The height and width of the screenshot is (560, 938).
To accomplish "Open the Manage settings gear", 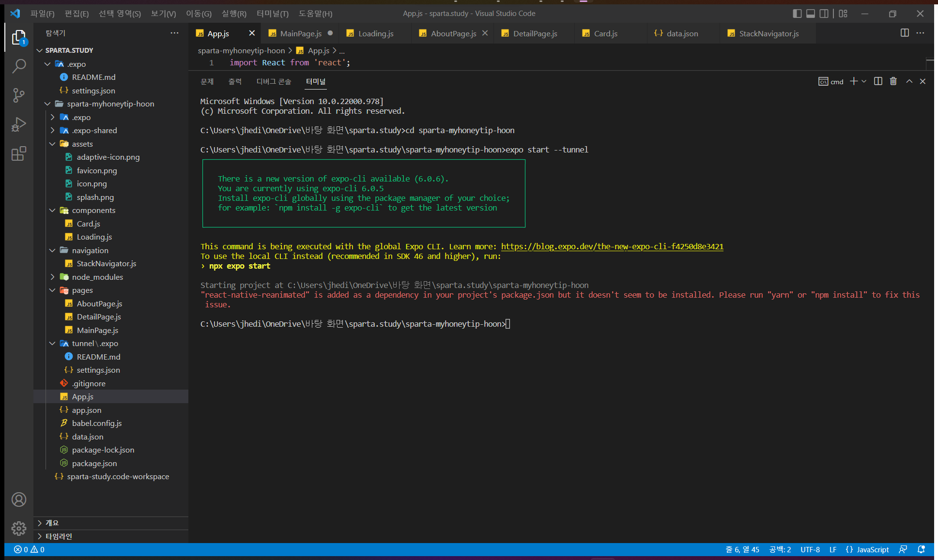I will [19, 528].
